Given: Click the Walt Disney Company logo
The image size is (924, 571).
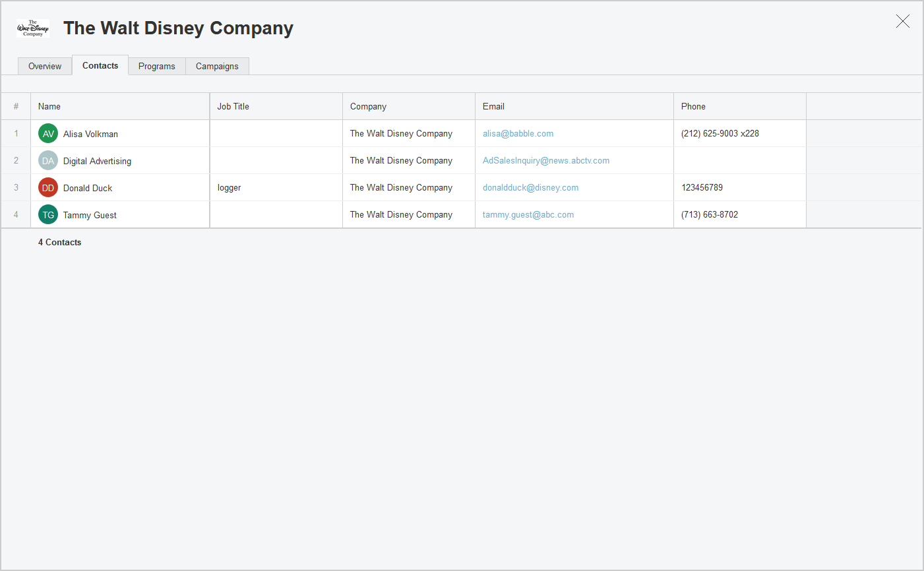Looking at the screenshot, I should coord(33,28).
